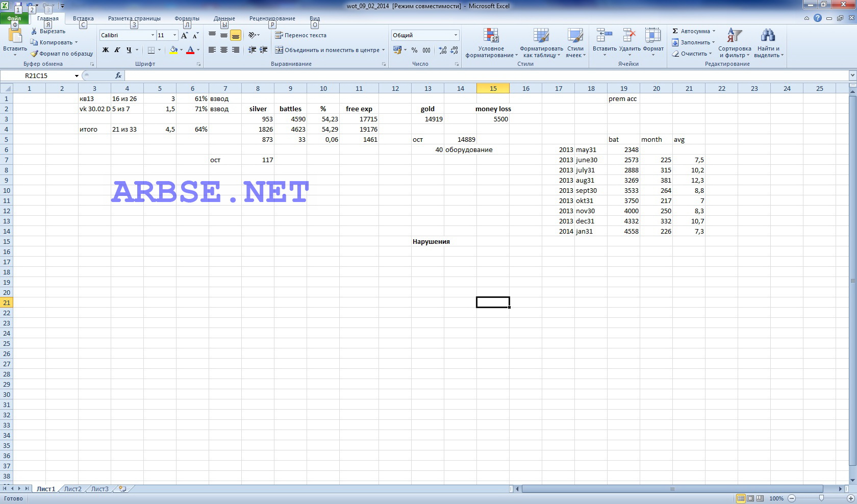Screen dimensions: 857x504
Task: Click the text orientation icon
Action: (x=252, y=35)
